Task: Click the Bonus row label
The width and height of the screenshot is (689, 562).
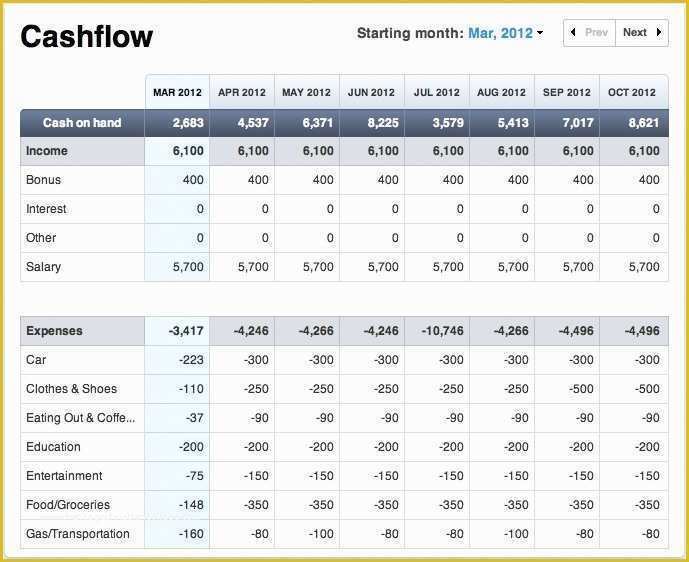Action: click(44, 180)
